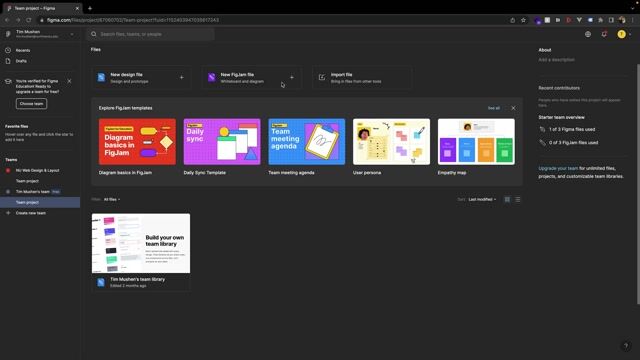Image resolution: width=640 pixels, height=360 pixels.
Task: Open the browser extensions puzzle icon
Action: coord(600,20)
